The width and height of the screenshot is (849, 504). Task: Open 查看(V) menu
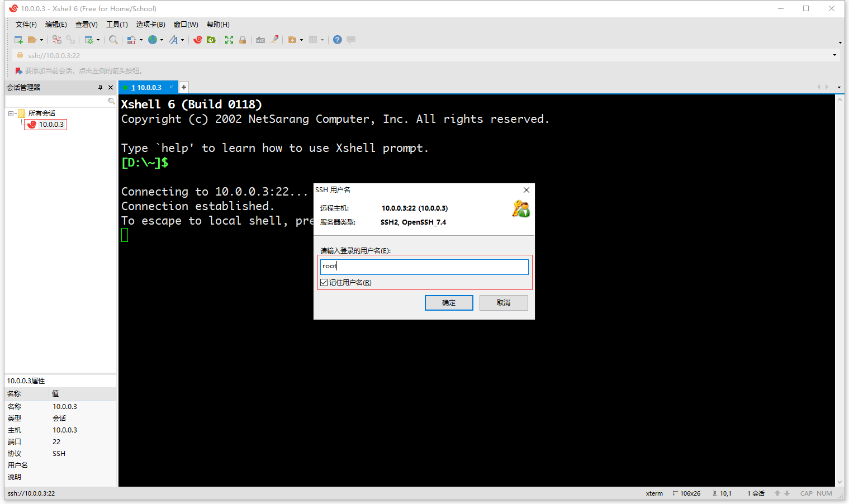(x=87, y=25)
